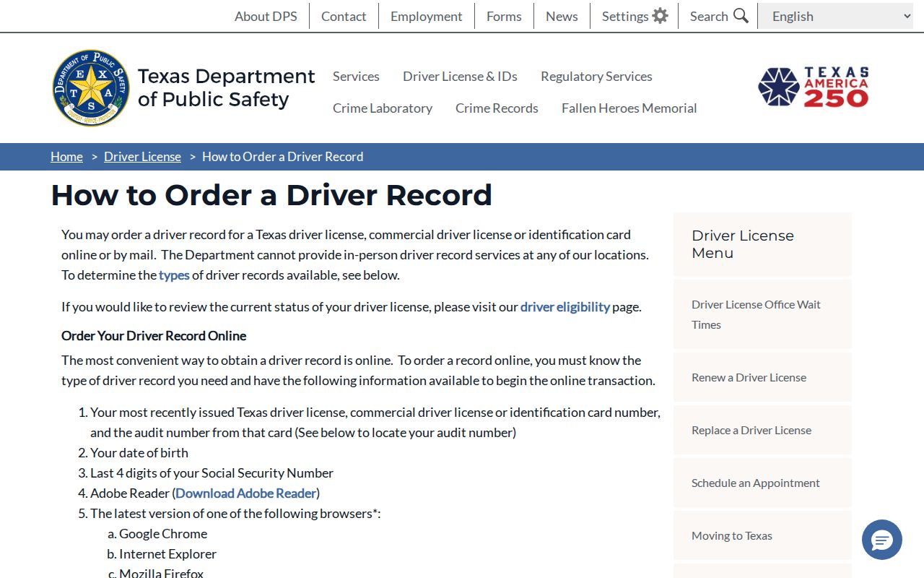Open the driver eligibility page link
Image resolution: width=924 pixels, height=578 pixels.
pyautogui.click(x=565, y=307)
